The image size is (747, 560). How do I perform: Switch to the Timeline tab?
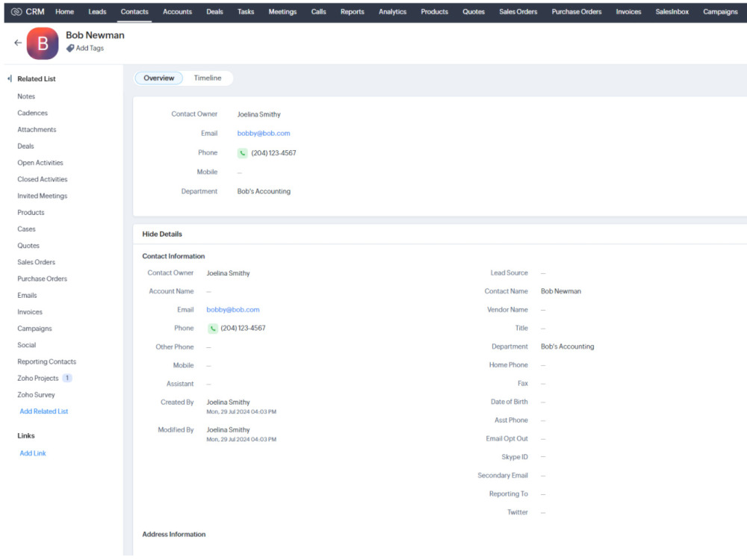[x=207, y=78]
